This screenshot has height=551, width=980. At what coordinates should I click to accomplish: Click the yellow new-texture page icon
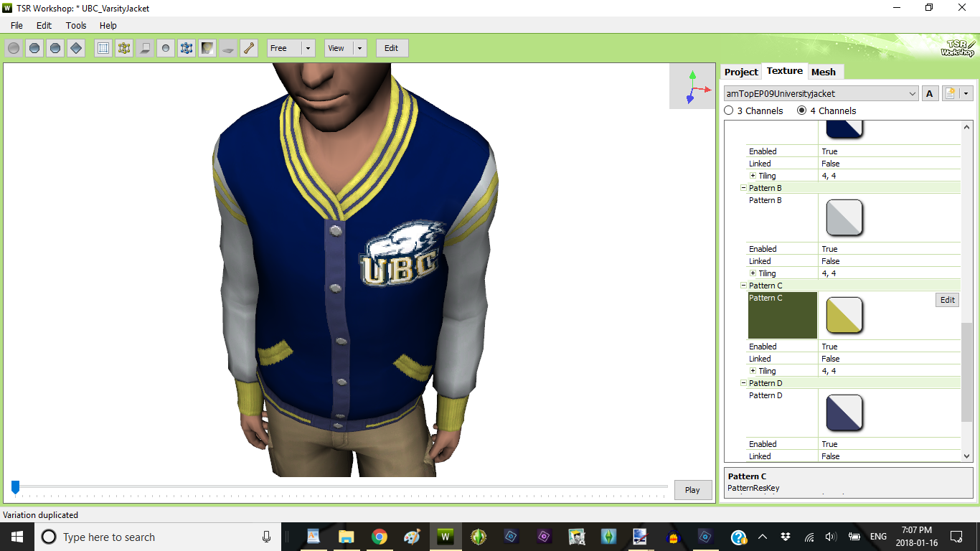951,93
